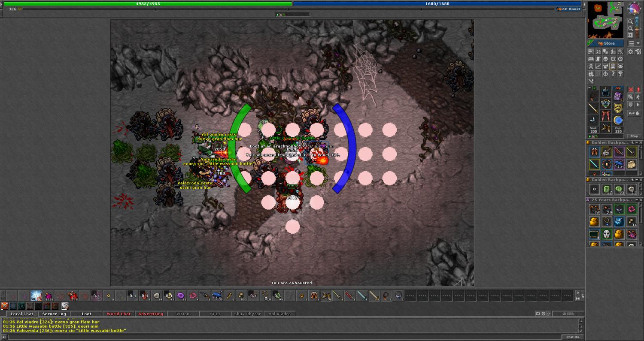Screen dimensions: 644x341
Task: Open the Val viadro private chat tab
Action: (279, 314)
